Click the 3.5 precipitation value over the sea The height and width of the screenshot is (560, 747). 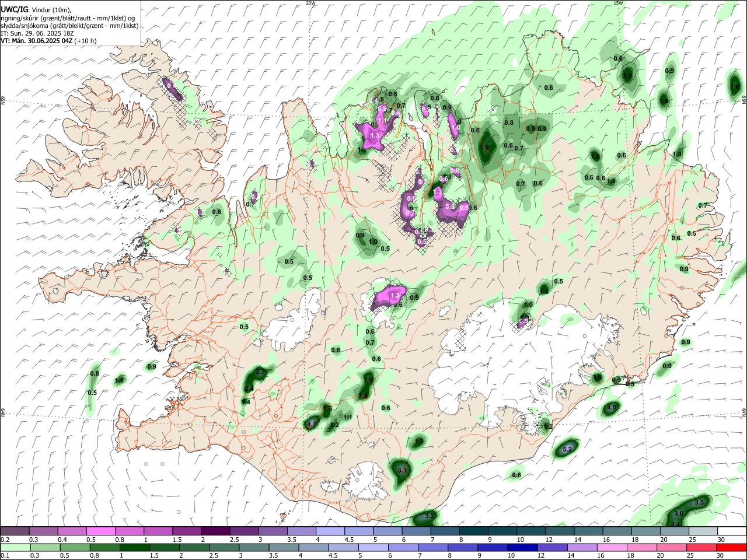700,502
